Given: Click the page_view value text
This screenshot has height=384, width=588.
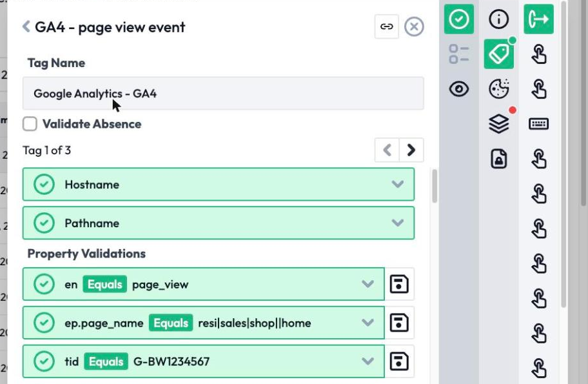Looking at the screenshot, I should click(x=160, y=285).
